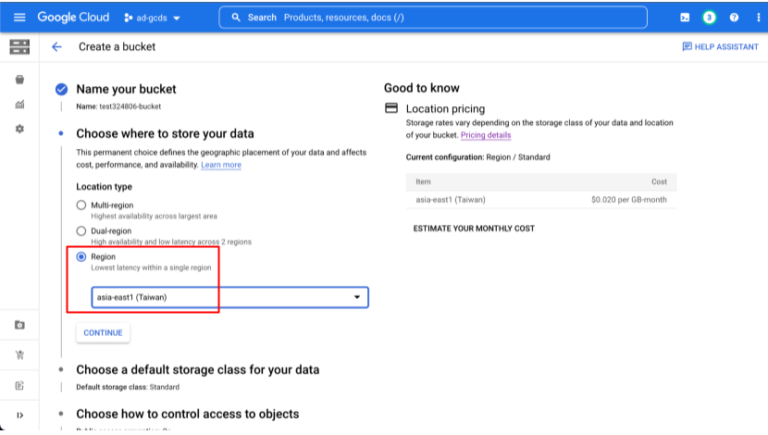Open the ad-gcds project selector
This screenshot has height=435, width=768.
pyautogui.click(x=152, y=18)
